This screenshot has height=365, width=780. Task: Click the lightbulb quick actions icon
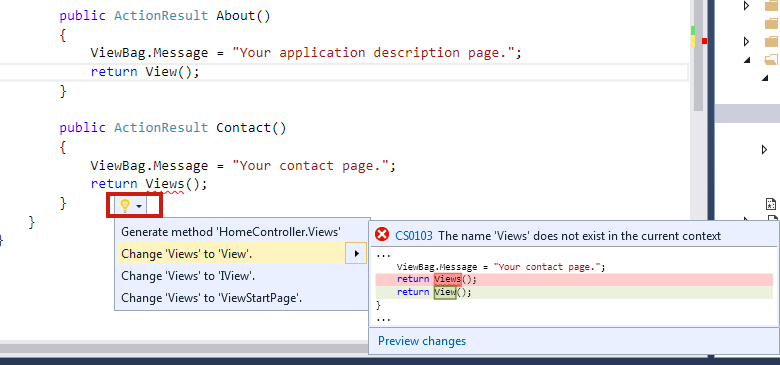125,205
